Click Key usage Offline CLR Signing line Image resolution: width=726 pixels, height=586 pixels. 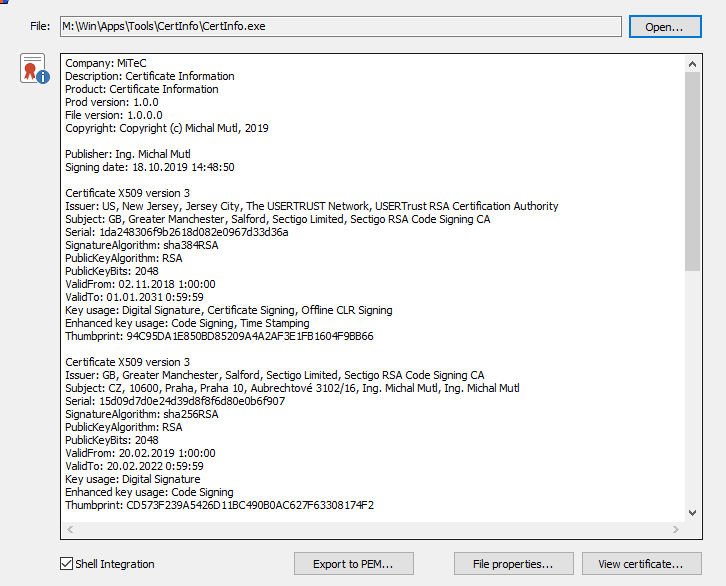pyautogui.click(x=229, y=310)
